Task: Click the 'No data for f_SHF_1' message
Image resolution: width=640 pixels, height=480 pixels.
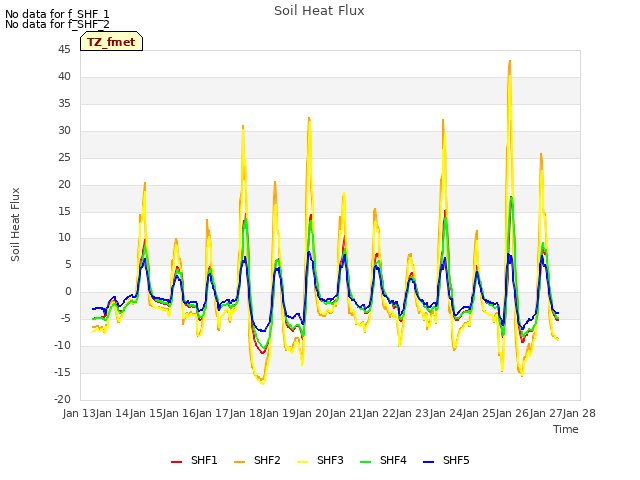Action: [57, 14]
